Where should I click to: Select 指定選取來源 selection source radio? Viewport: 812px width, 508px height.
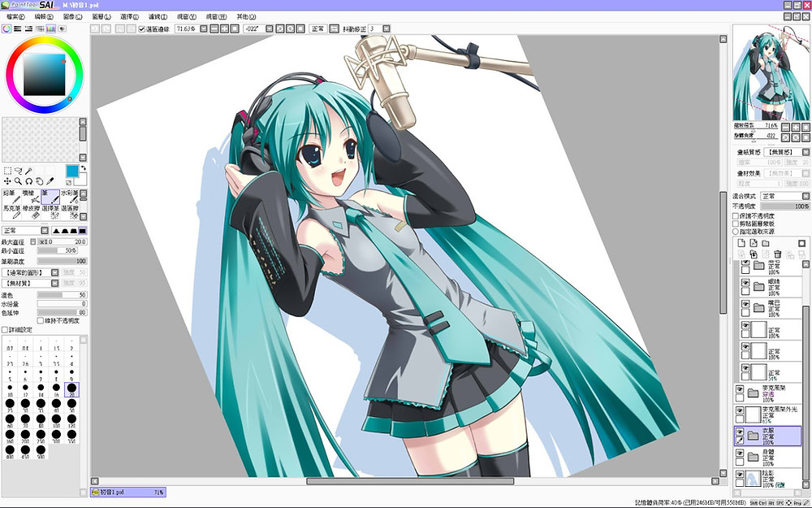click(x=736, y=231)
